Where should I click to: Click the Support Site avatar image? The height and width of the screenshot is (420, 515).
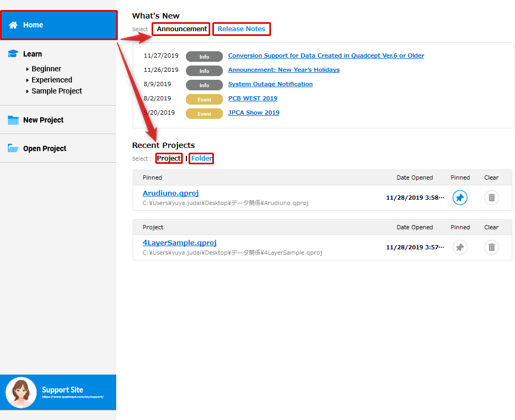[x=21, y=393]
